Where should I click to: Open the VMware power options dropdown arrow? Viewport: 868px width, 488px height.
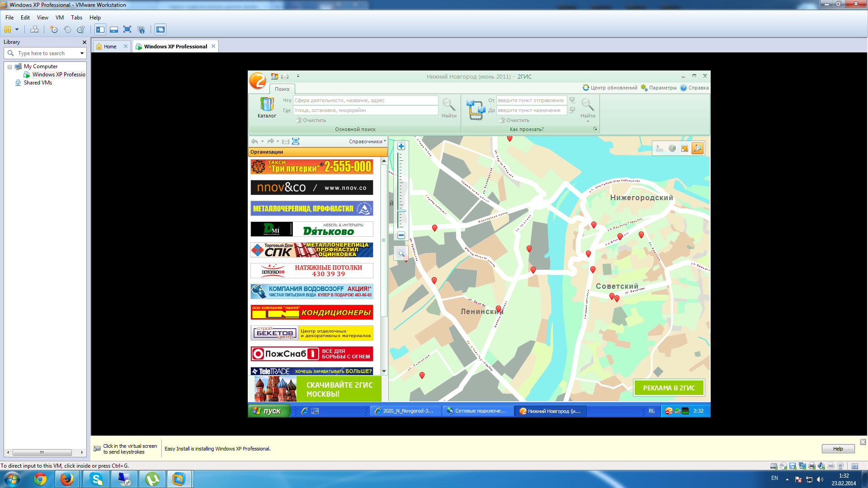tap(17, 29)
